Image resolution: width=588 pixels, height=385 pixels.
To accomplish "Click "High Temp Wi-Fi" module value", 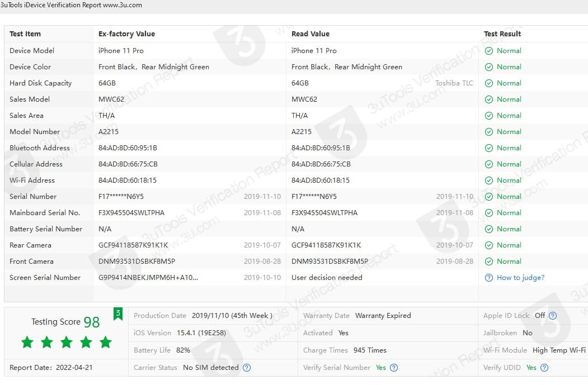I will [559, 350].
